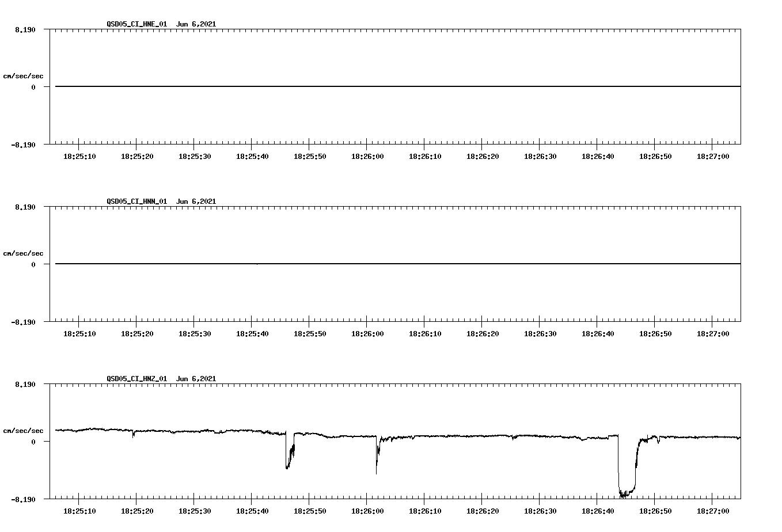The image size is (782, 532).
Task: Click the 18:26:10 time label under HNN plot
Action: click(425, 333)
